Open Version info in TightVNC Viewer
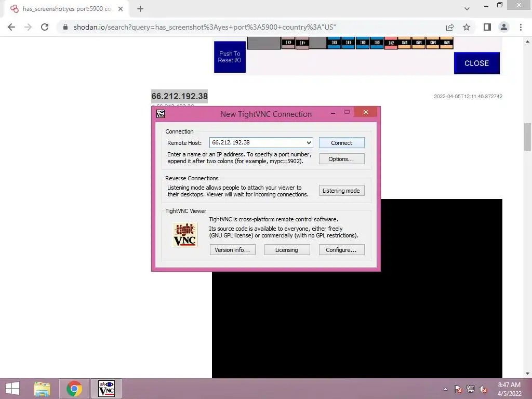This screenshot has width=532, height=399. pos(232,250)
